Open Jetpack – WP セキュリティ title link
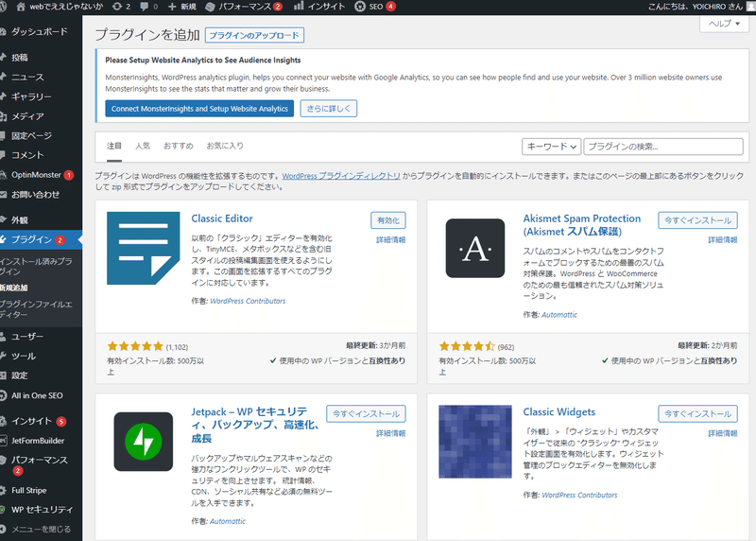The height and width of the screenshot is (541, 756). 255,426
